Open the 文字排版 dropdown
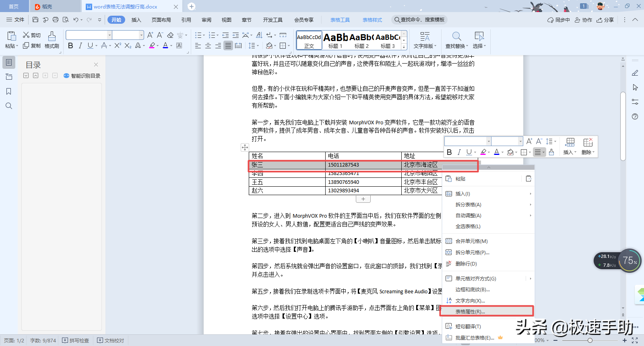 click(425, 46)
